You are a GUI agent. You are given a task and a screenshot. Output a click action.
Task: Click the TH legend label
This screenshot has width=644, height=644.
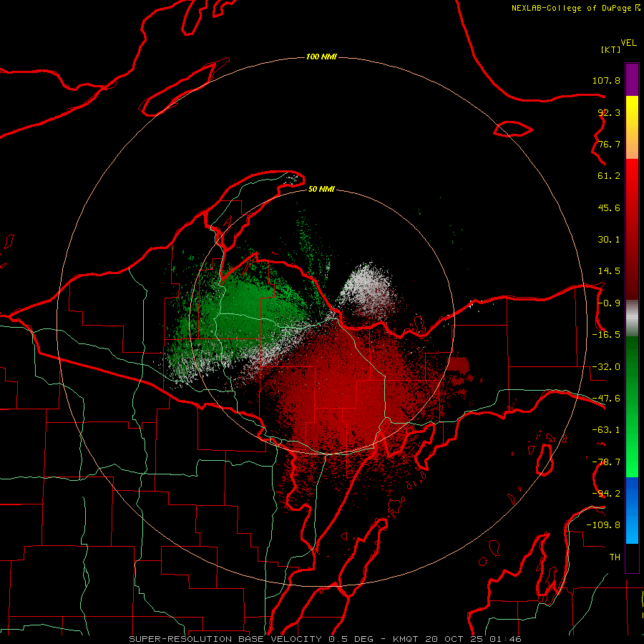615,557
